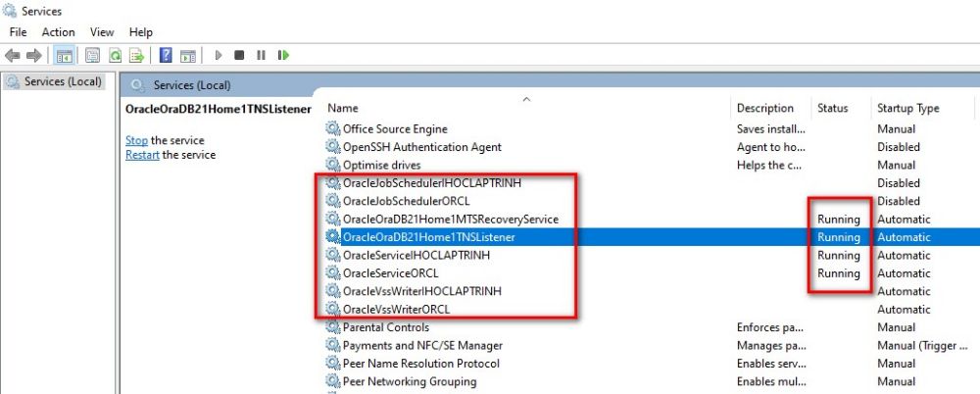Click gear icon of Peer Networking Grouping
980x394 pixels.
point(333,381)
